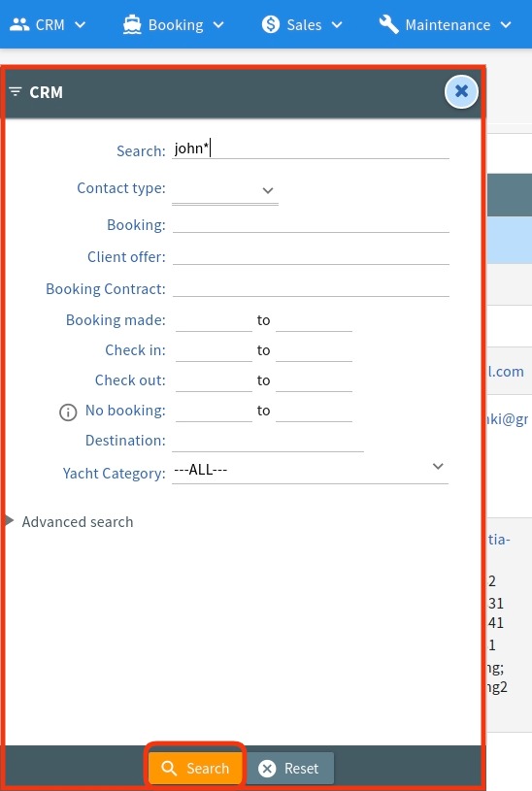Screen dimensions: 532x791
Task: Open the Maintenance menu
Action: click(x=446, y=24)
